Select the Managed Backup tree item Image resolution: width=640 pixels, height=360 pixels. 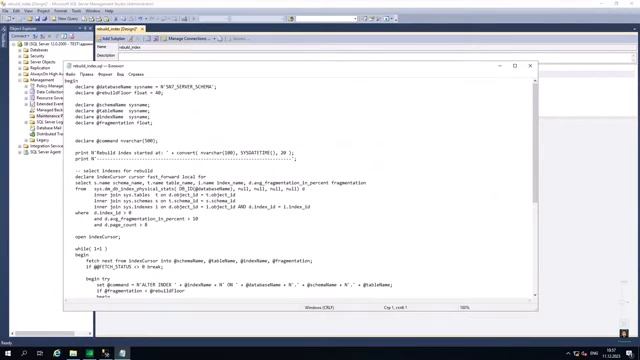tap(49, 110)
